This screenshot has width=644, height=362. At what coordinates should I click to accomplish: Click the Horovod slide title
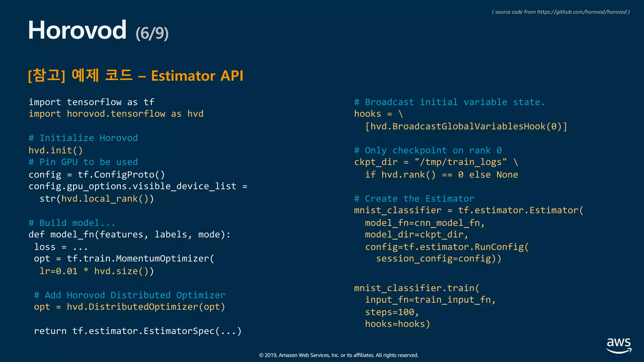[x=77, y=30]
